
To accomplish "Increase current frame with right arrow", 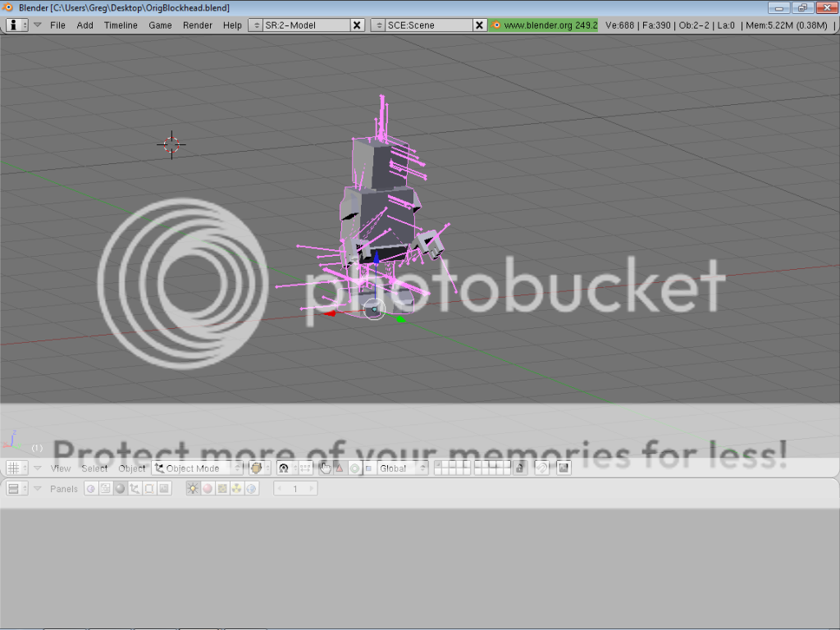I will [x=311, y=489].
